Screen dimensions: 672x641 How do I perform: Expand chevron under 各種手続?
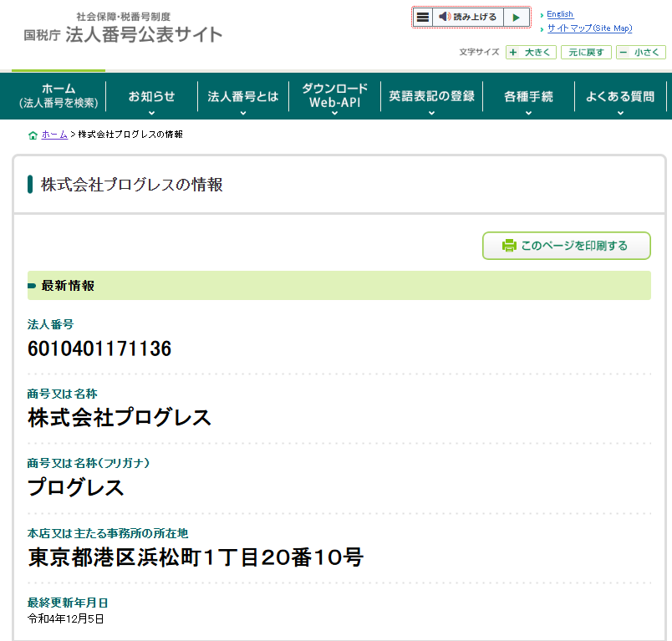pyautogui.click(x=528, y=113)
